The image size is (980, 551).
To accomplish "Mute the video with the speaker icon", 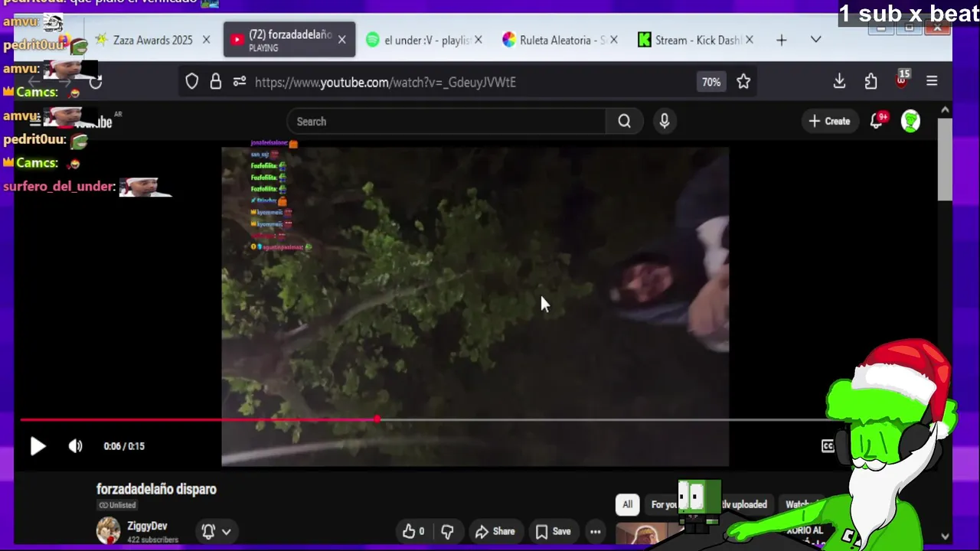I will coord(75,446).
